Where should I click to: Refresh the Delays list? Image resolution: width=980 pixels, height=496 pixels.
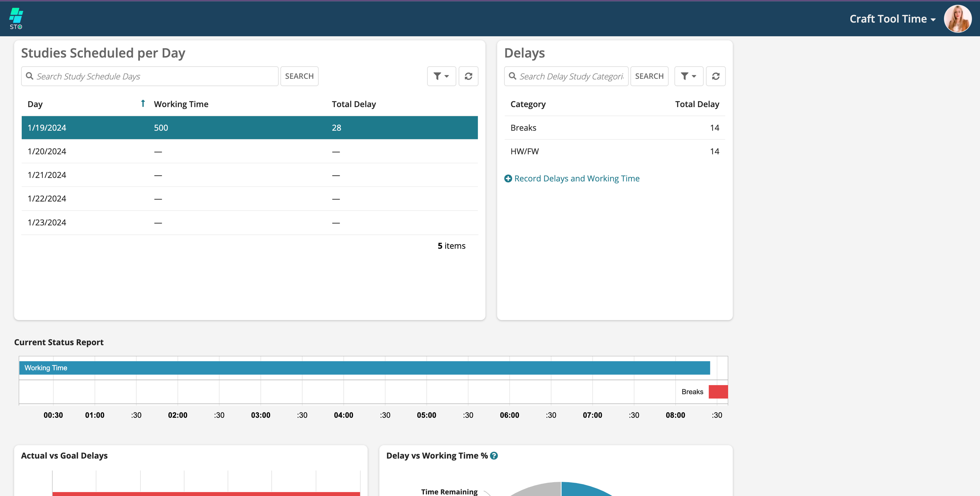(x=716, y=76)
